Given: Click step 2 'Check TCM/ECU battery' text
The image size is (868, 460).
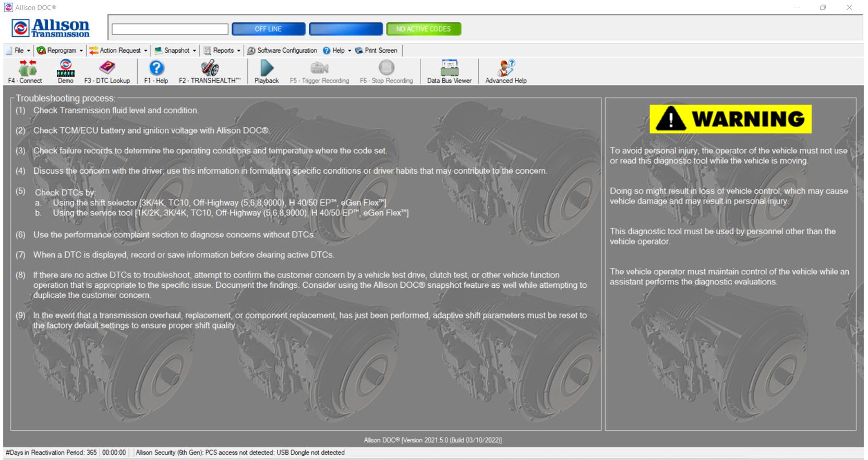Looking at the screenshot, I should coord(151,130).
